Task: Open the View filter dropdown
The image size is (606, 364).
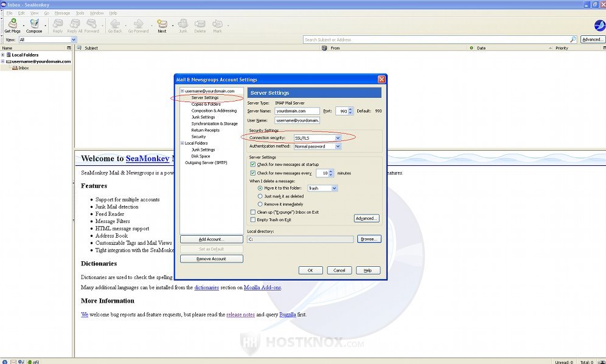Action: [x=48, y=39]
